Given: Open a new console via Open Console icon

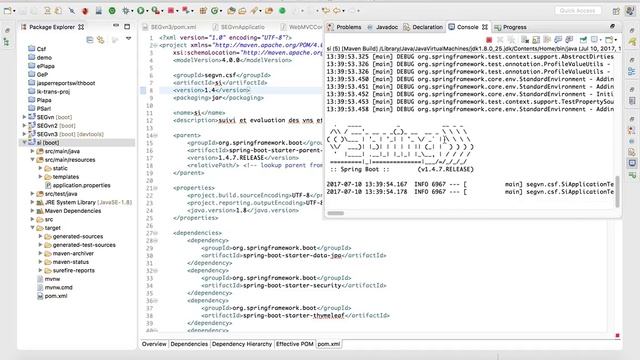Looking at the screenshot, I should tap(609, 40).
